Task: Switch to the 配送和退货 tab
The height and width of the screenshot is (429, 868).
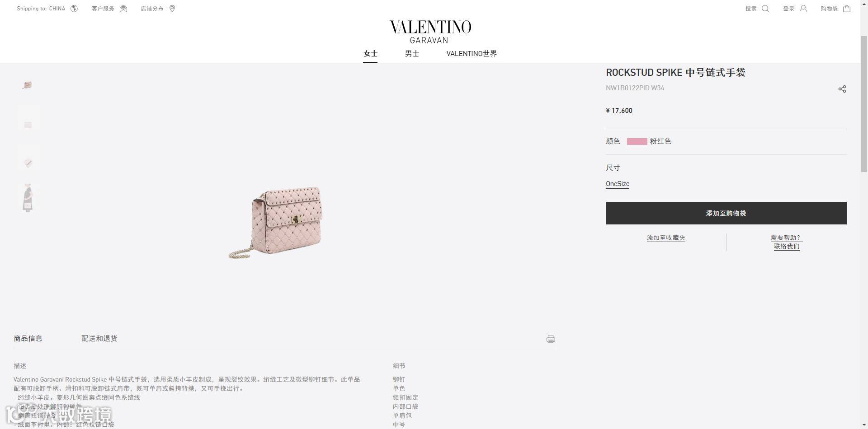Action: (99, 338)
